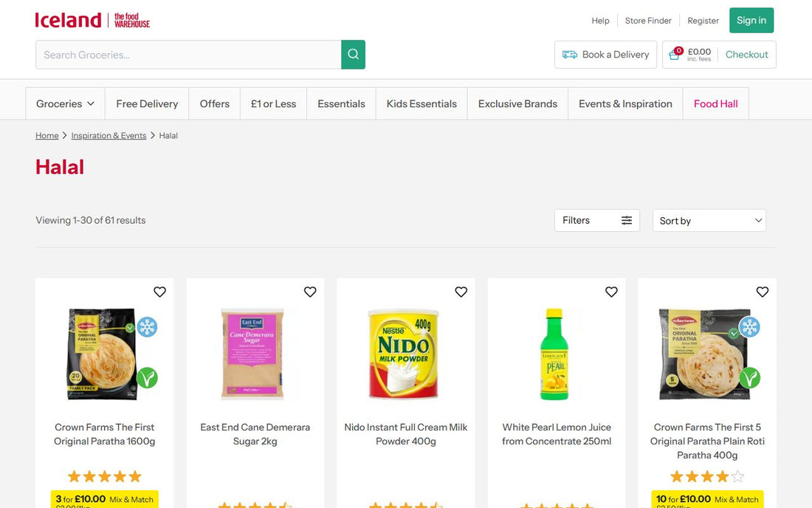Click vegan leaf badge on Paratha 1600g

147,377
